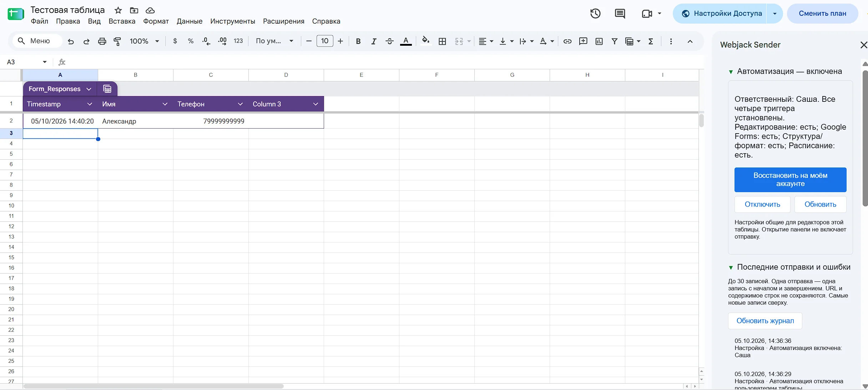The height and width of the screenshot is (390, 868).
Task: Toggle strikethrough formatting
Action: coord(389,41)
